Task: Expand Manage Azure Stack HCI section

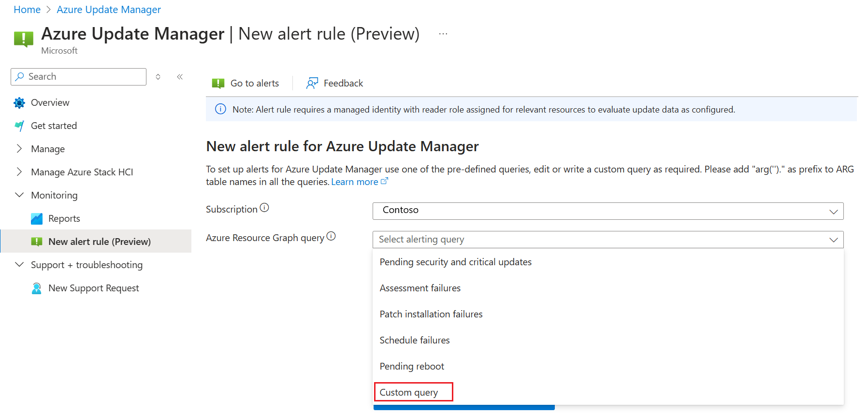Action: point(19,172)
